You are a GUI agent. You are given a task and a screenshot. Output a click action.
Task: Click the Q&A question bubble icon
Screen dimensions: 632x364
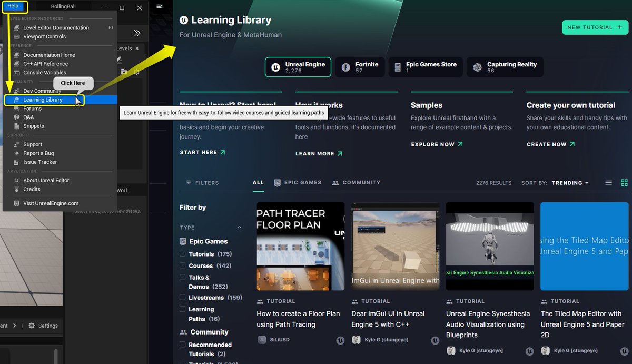pyautogui.click(x=17, y=117)
